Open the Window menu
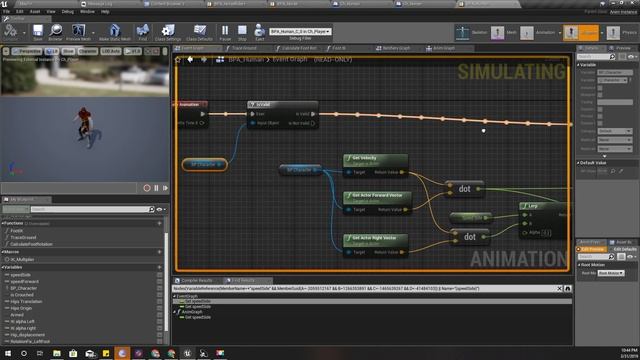640x360 pixels. 87,12
